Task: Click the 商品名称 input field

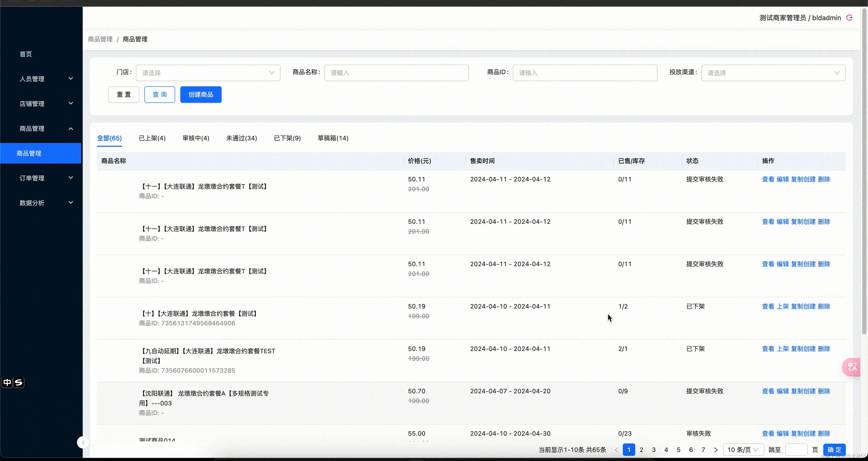Action: [x=396, y=72]
